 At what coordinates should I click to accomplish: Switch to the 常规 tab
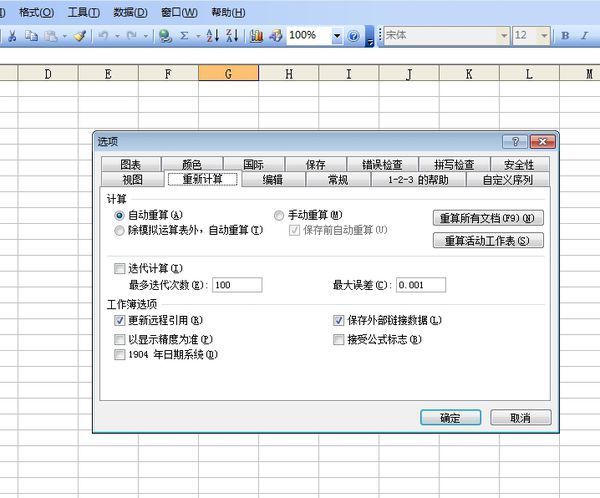(338, 179)
